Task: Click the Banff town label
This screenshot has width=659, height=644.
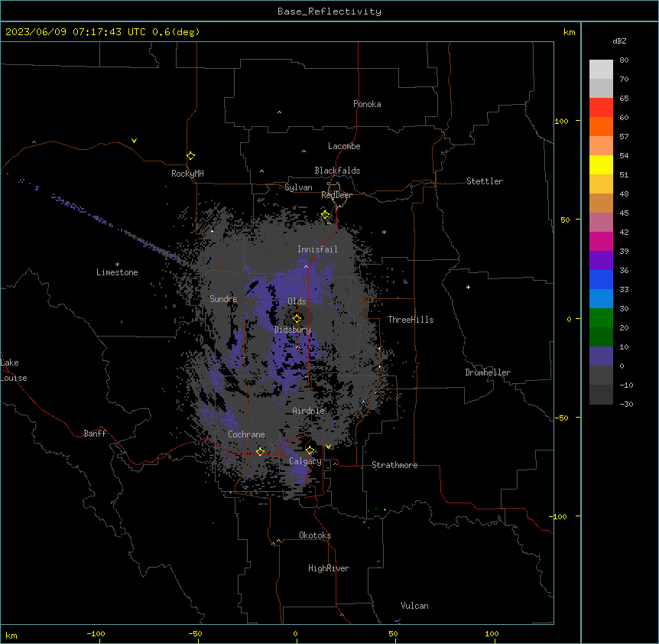Action: point(95,434)
